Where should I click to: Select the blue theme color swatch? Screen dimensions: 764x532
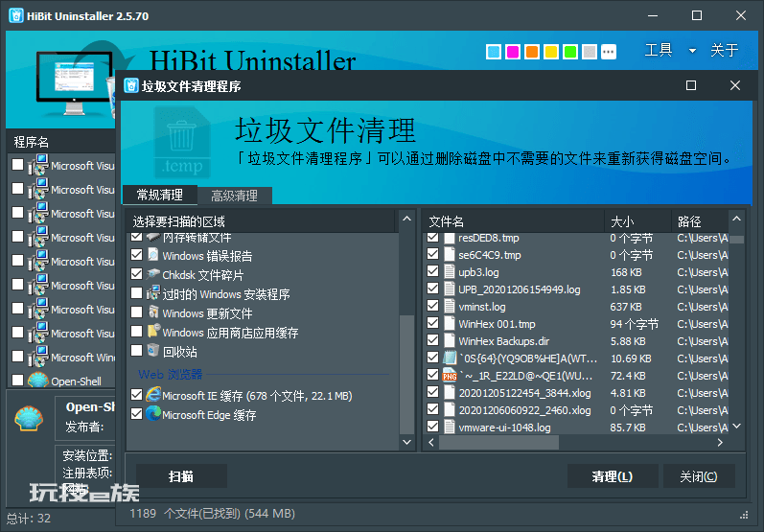coord(494,51)
